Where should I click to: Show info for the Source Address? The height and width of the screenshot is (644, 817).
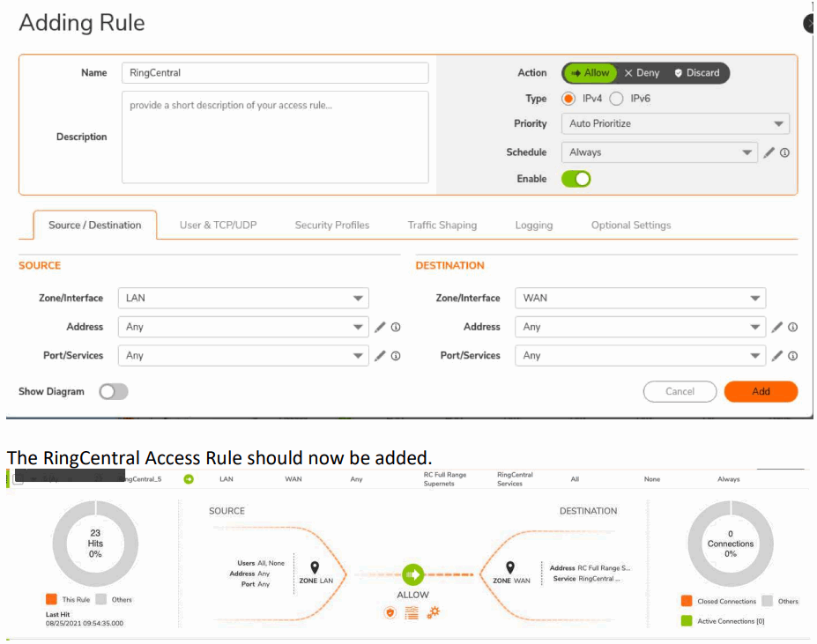pos(396,327)
